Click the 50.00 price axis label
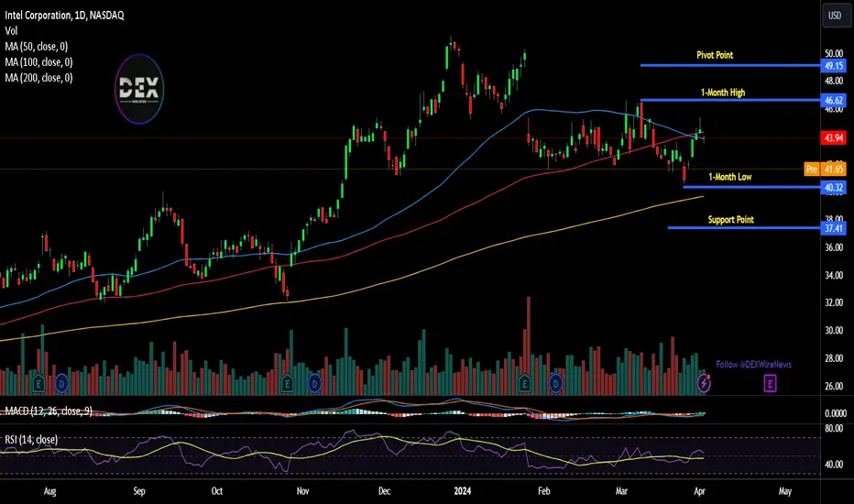The image size is (854, 504). tap(834, 53)
